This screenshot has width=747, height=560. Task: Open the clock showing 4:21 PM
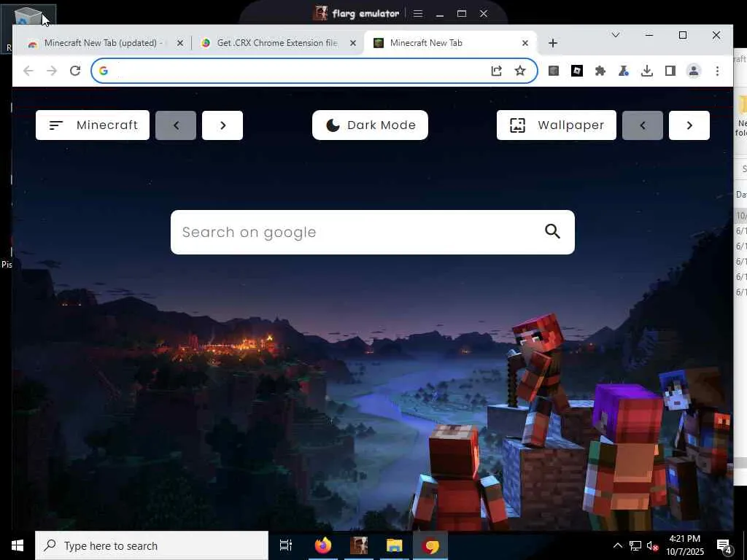pyautogui.click(x=684, y=545)
